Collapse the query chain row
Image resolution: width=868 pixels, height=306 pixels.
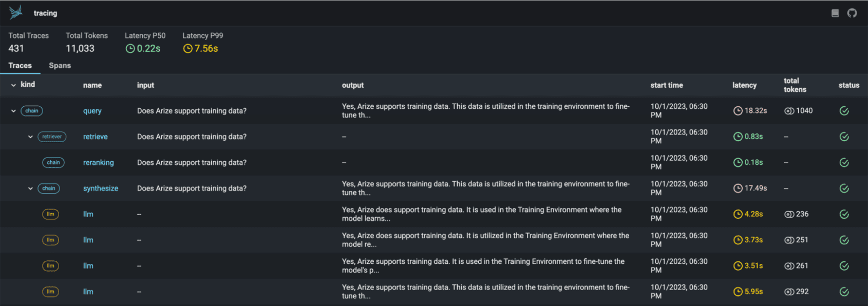[x=13, y=111]
